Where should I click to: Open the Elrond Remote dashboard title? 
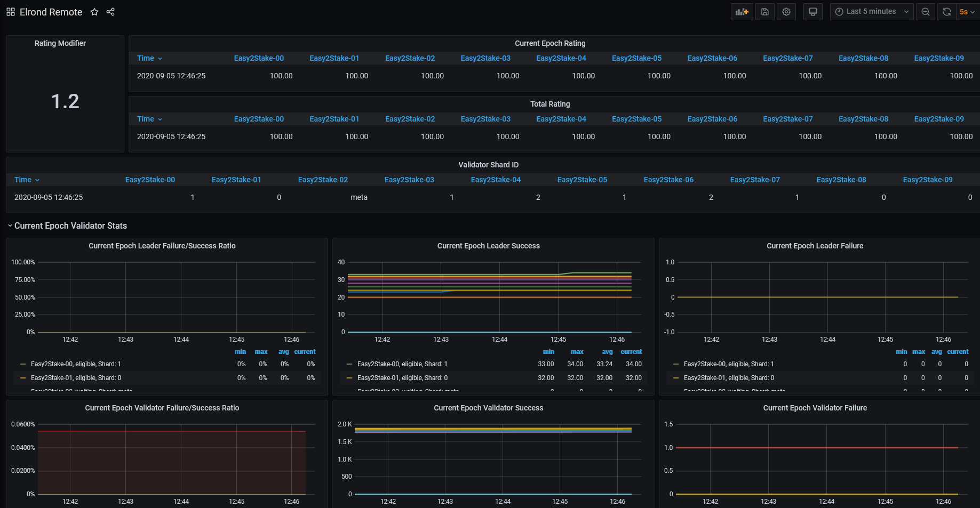pos(51,12)
